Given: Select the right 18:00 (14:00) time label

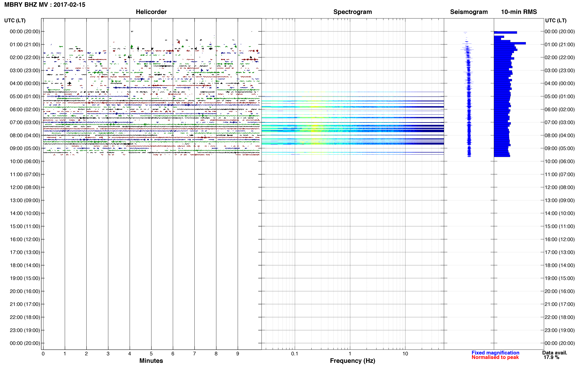Looking at the screenshot, I should (x=560, y=265).
